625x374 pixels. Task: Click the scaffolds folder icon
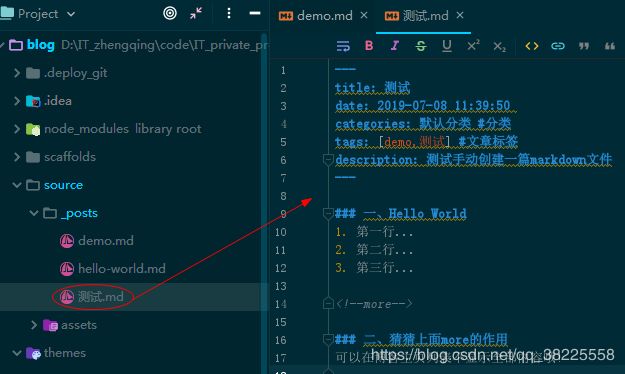click(x=33, y=157)
